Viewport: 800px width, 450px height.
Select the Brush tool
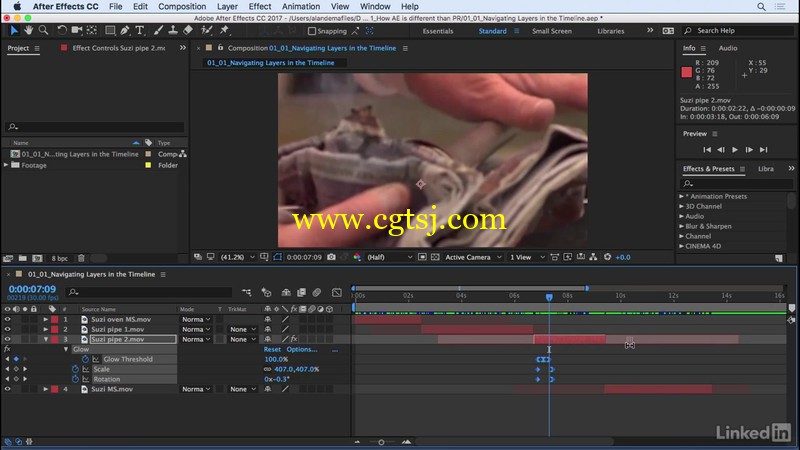click(x=158, y=31)
